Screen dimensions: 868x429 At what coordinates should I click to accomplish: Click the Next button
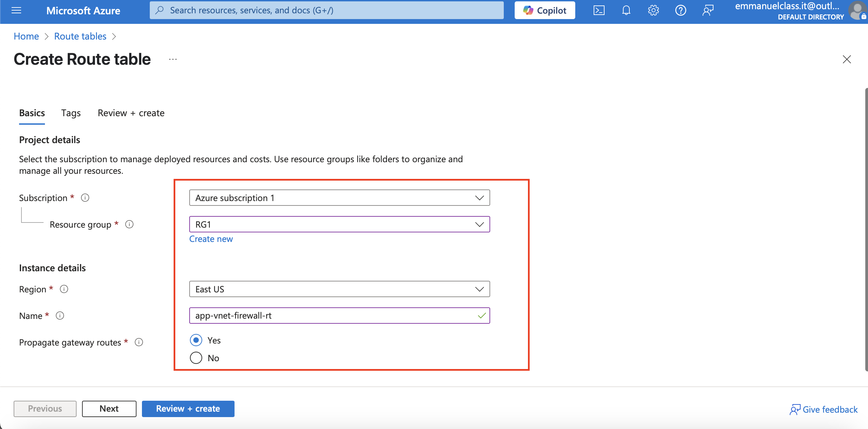coord(109,409)
